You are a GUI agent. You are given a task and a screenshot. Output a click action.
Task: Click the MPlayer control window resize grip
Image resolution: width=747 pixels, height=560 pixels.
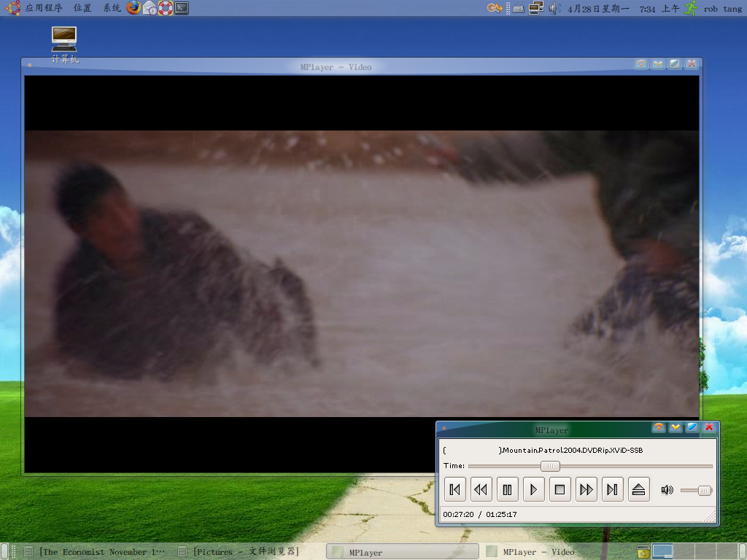pyautogui.click(x=711, y=516)
